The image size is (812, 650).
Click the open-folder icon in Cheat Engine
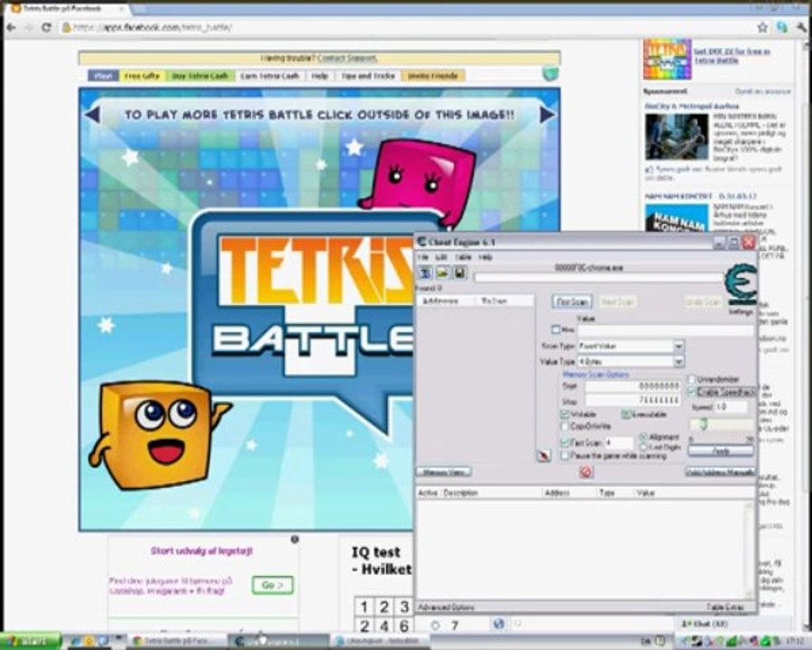pos(442,272)
